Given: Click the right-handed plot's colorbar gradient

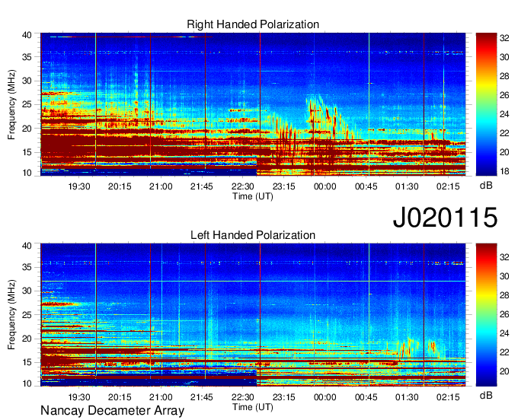Looking at the screenshot, I should (x=486, y=104).
